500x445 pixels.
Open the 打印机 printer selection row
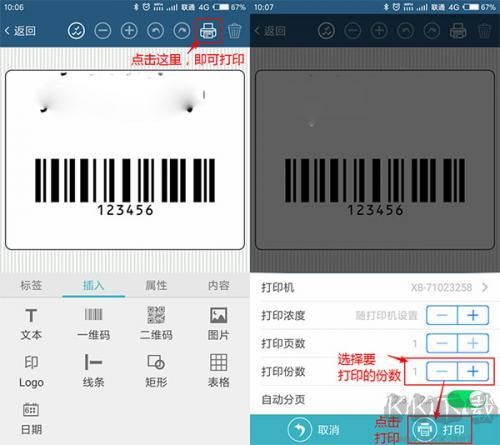[375, 287]
